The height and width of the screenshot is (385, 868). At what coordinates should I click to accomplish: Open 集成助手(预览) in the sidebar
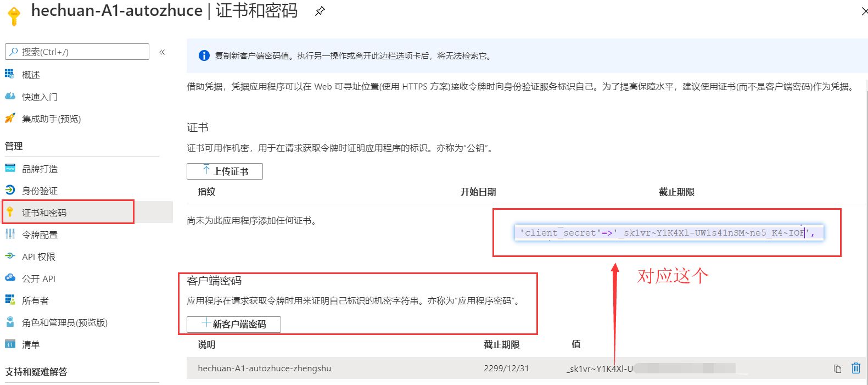click(x=51, y=119)
